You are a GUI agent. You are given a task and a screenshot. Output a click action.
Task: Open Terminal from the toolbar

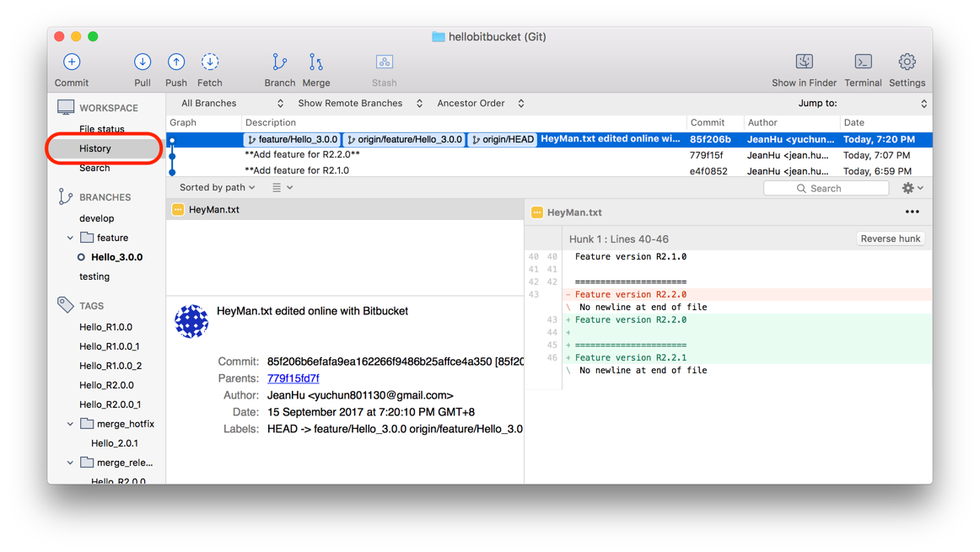(x=863, y=62)
